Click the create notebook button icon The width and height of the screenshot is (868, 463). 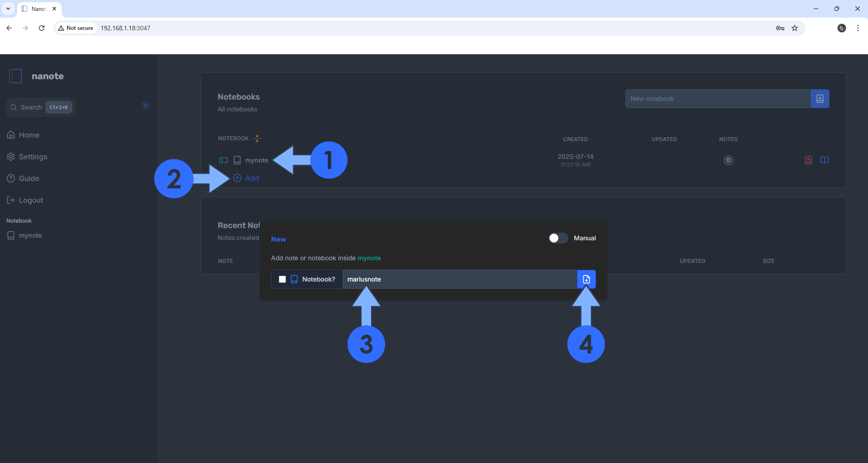(820, 99)
